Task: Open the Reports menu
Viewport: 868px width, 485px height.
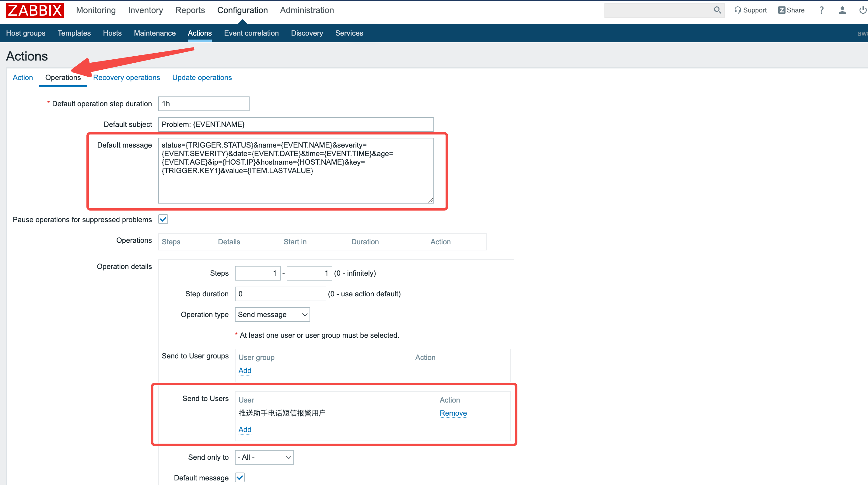Action: coord(190,10)
